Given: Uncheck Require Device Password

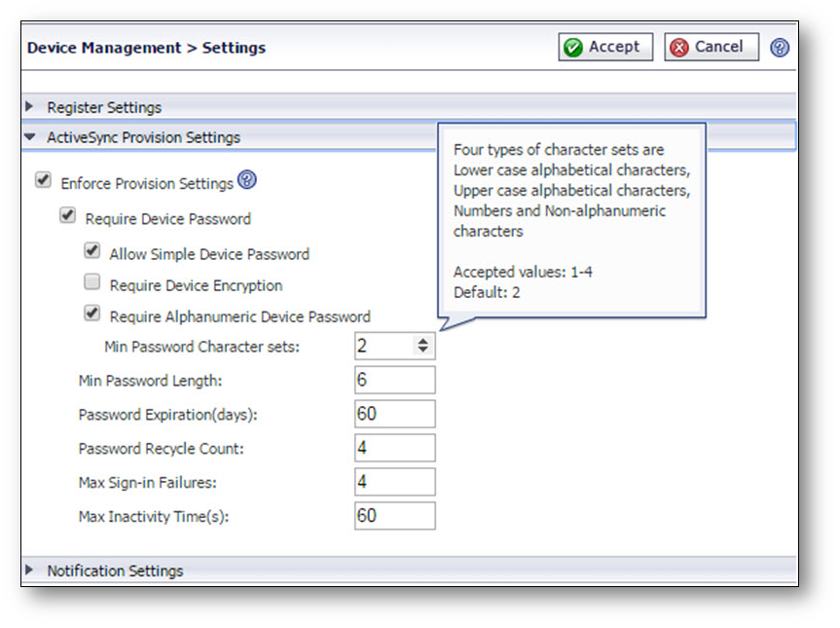Looking at the screenshot, I should pyautogui.click(x=67, y=217).
